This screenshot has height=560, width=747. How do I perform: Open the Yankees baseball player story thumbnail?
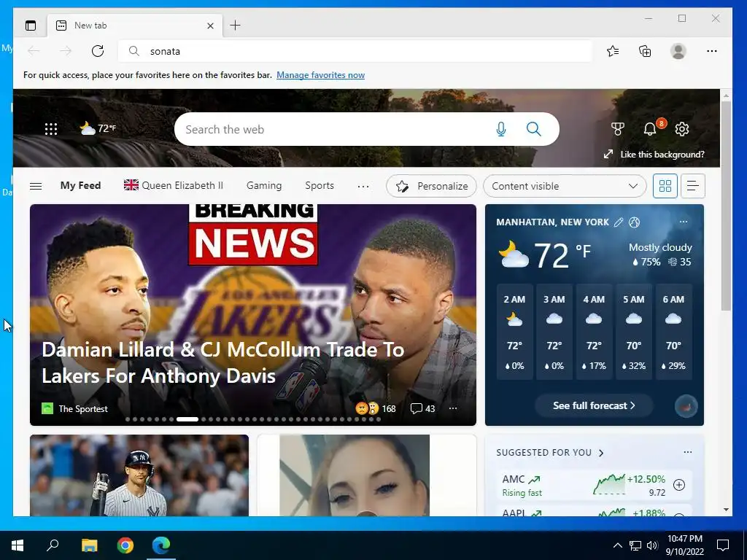(139, 475)
